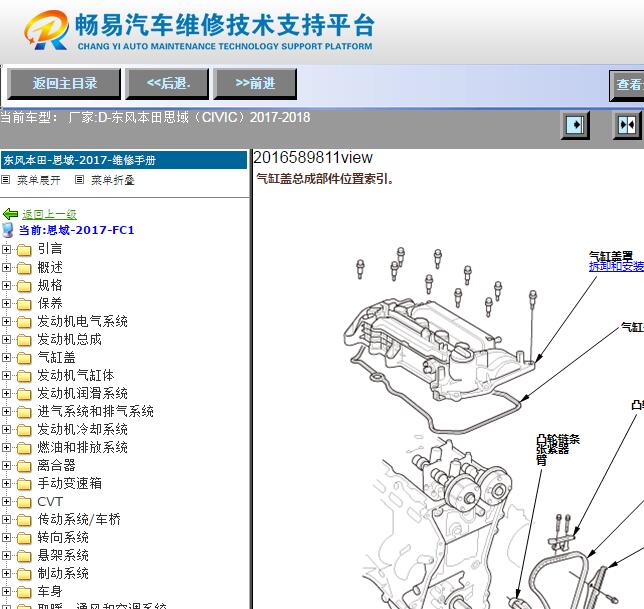
Task: Click the 规格 folder icon
Action: click(x=24, y=286)
